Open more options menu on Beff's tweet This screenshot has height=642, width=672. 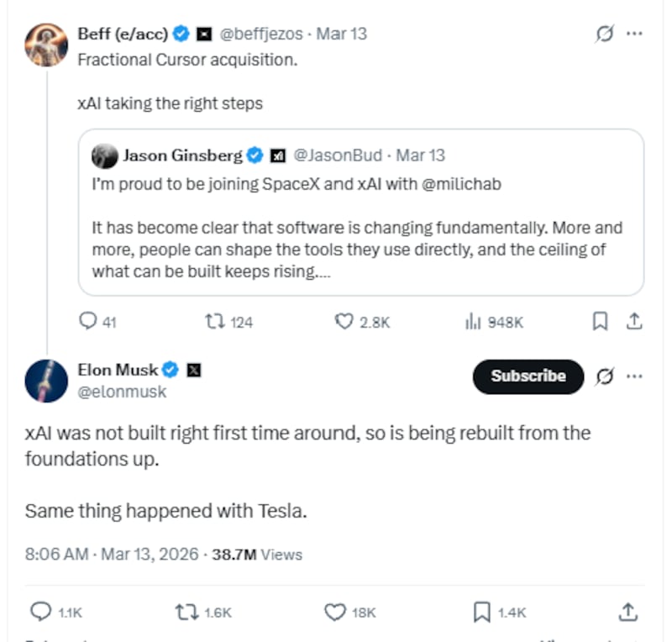[x=635, y=34]
